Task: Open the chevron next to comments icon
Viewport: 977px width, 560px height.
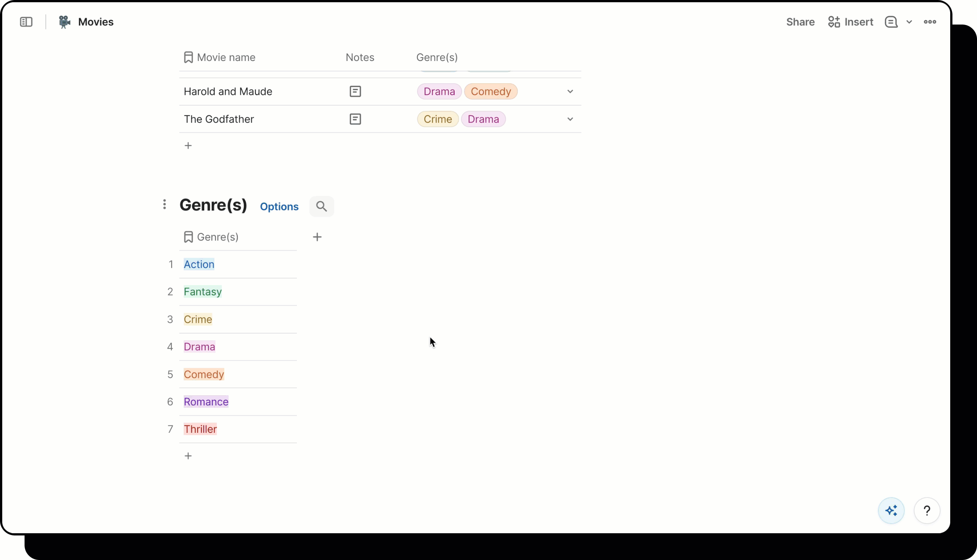Action: coord(909,22)
